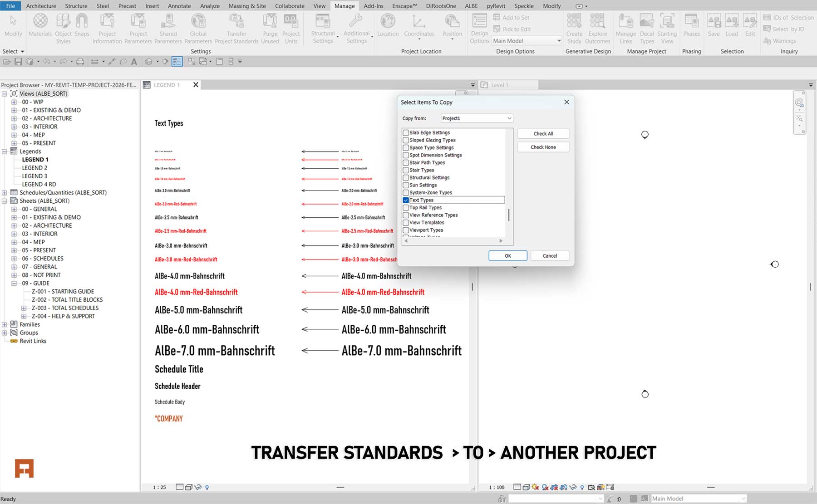Check the Stair Types option

(406, 170)
